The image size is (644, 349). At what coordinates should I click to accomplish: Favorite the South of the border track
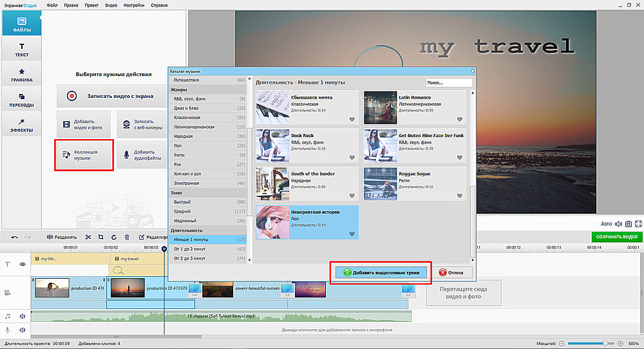[352, 196]
